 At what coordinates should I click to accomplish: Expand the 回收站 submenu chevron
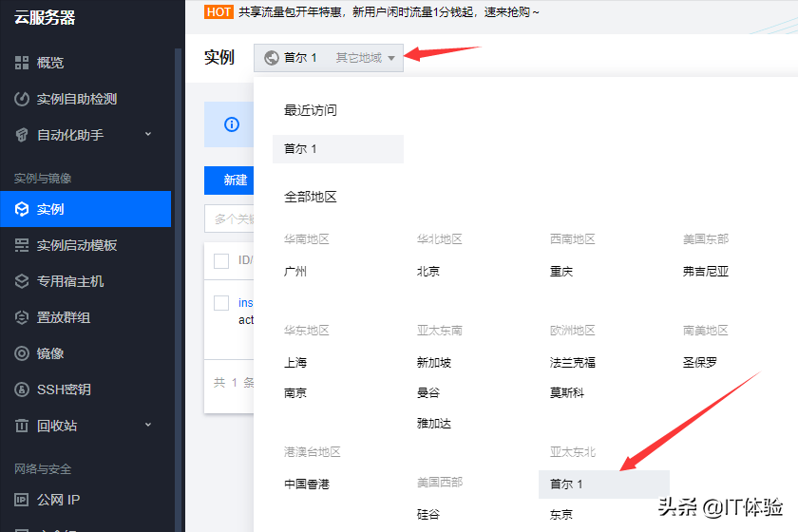148,425
